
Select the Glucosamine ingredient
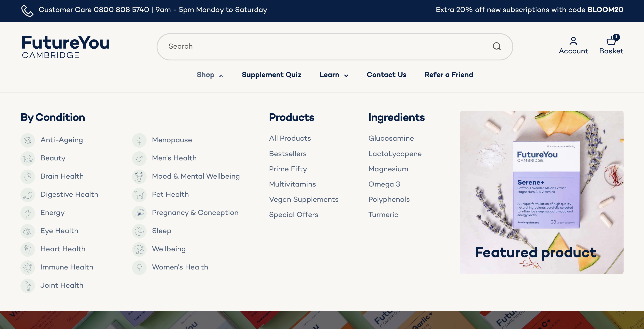(x=391, y=138)
